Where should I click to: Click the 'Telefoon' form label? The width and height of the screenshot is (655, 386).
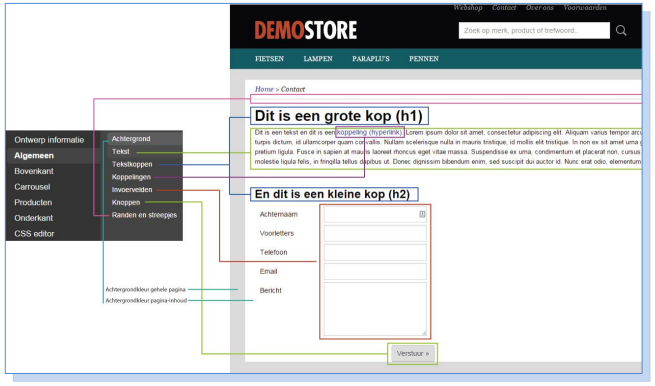pyautogui.click(x=273, y=252)
